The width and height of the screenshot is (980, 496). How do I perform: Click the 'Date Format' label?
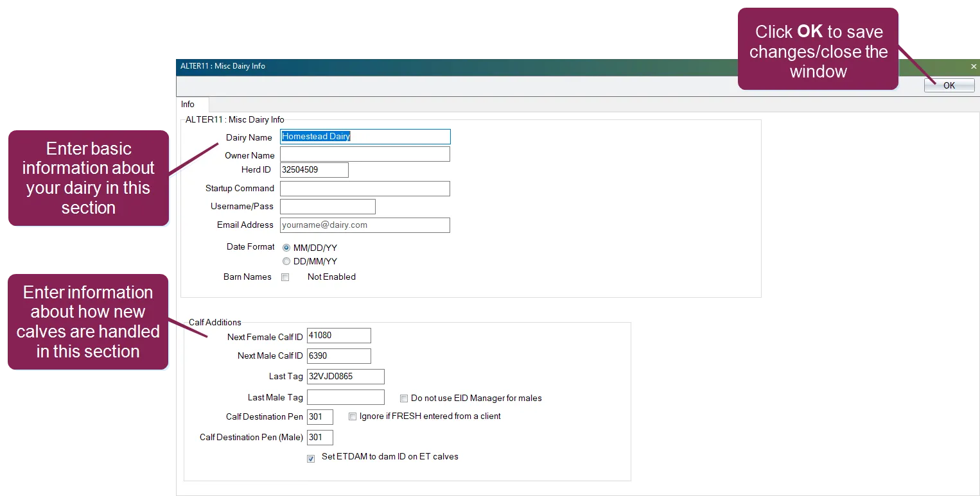[250, 247]
